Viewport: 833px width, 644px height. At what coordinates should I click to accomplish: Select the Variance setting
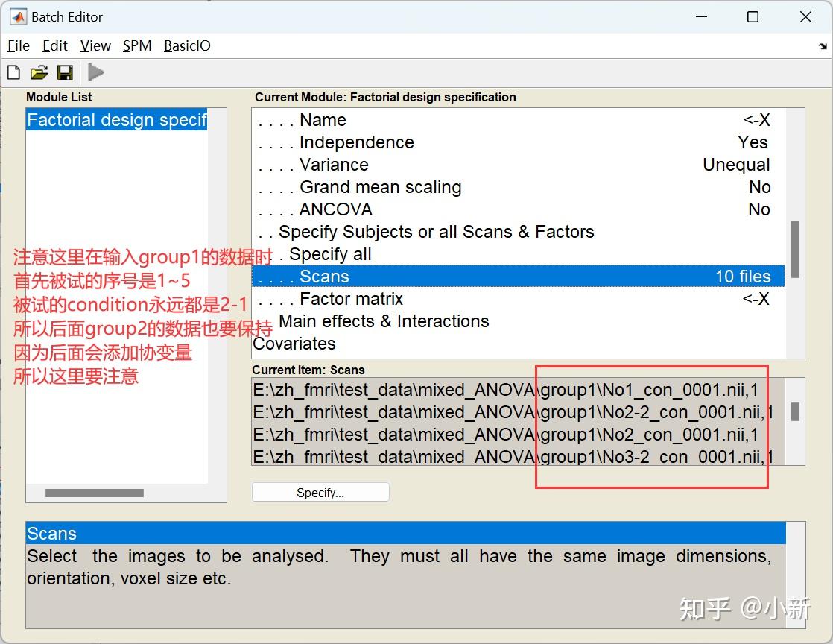click(x=333, y=164)
